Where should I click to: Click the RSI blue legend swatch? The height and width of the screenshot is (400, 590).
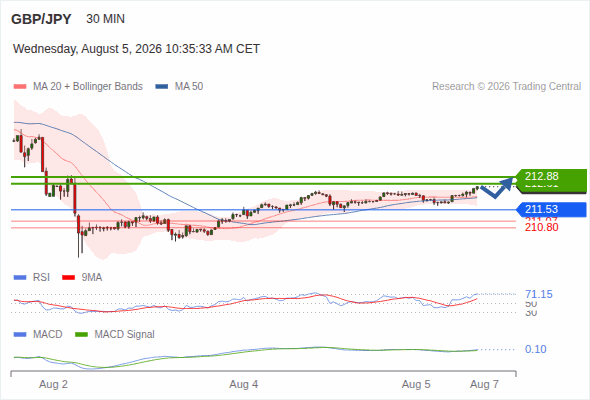point(20,278)
